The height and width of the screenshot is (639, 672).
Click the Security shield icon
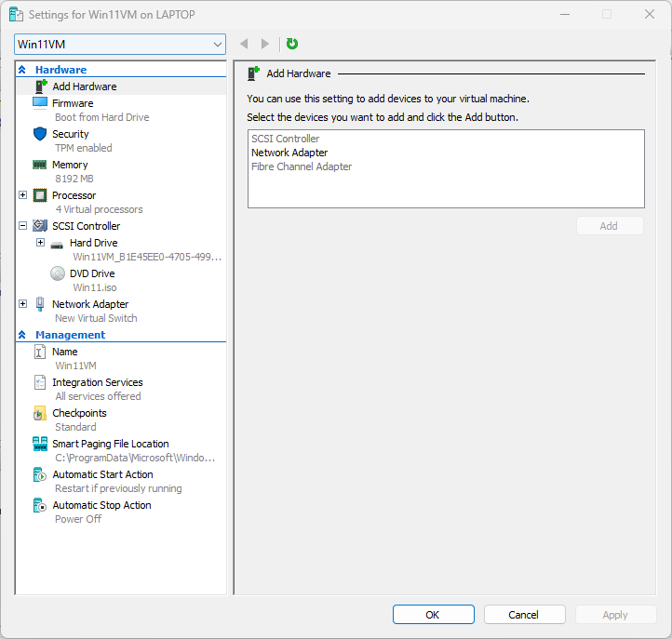pyautogui.click(x=40, y=134)
